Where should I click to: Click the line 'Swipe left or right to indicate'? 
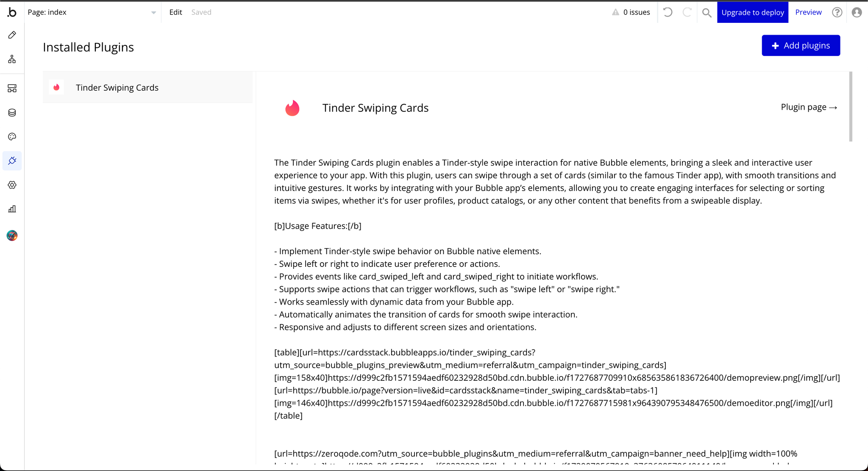[387, 264]
